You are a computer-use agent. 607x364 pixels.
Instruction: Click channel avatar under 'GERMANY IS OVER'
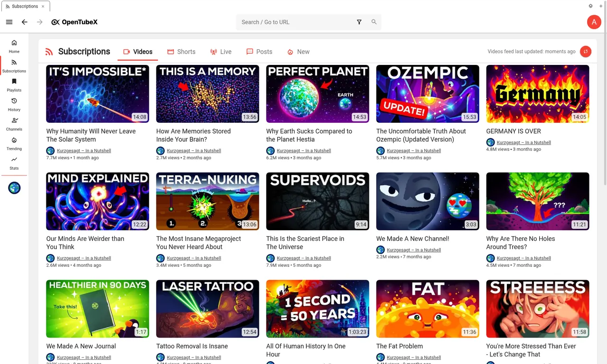click(490, 142)
